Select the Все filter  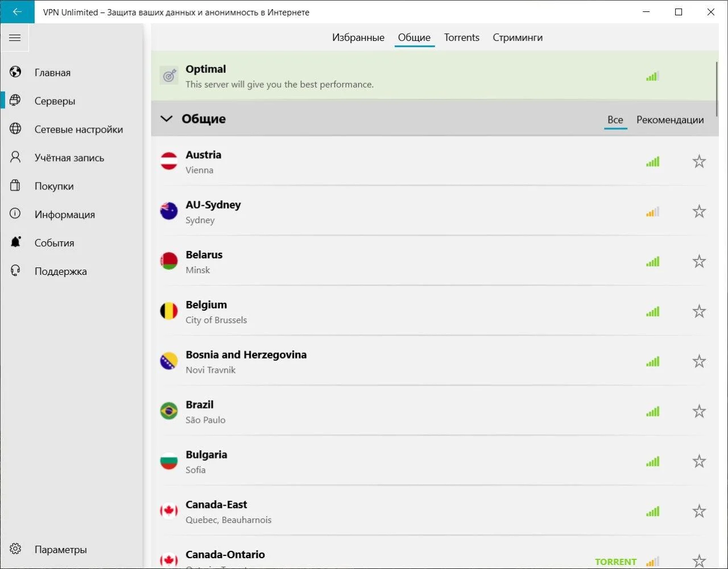(615, 120)
